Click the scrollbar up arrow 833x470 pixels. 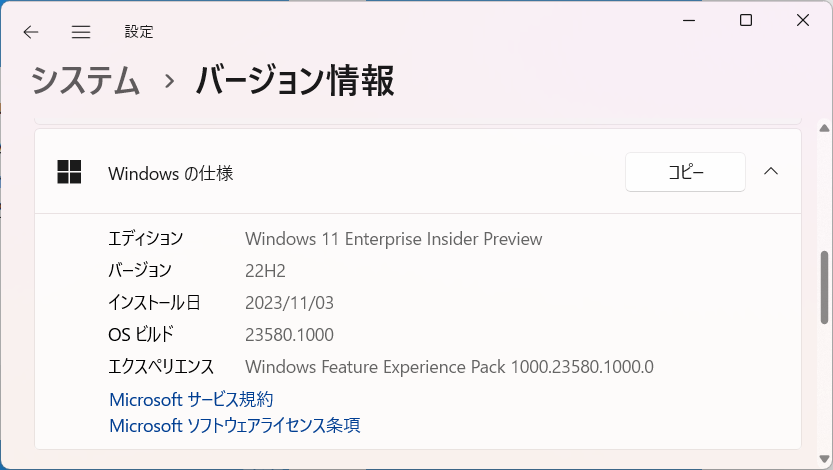[x=824, y=128]
